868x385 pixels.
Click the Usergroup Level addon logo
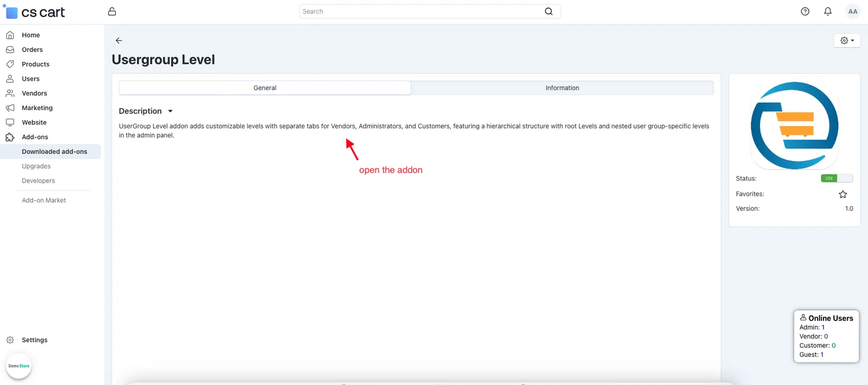794,126
